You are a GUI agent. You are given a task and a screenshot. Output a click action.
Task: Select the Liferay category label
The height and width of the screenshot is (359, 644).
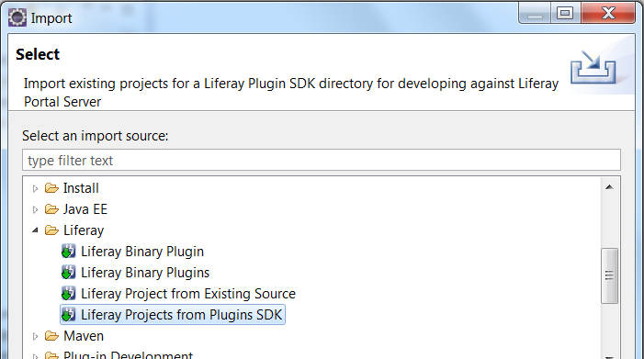pyautogui.click(x=84, y=230)
